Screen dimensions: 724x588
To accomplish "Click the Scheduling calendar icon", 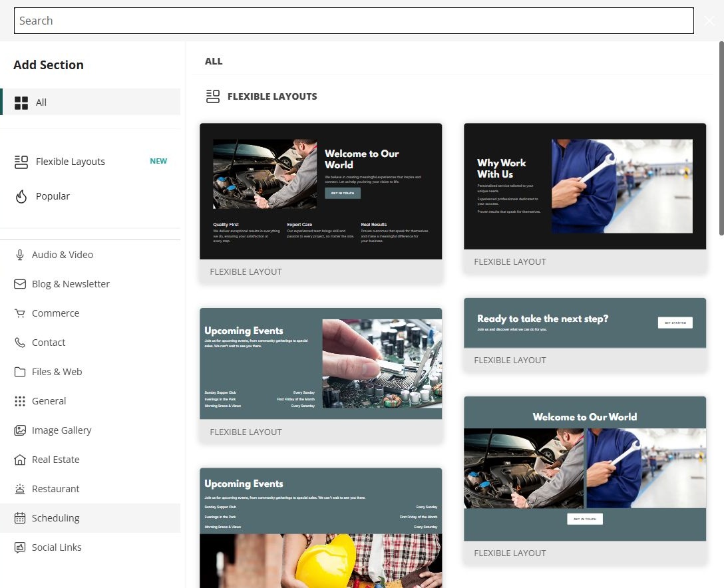I will click(x=20, y=518).
